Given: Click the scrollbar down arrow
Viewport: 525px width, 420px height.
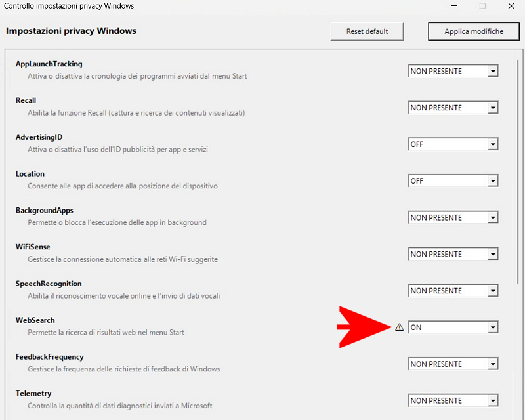Looking at the screenshot, I should pyautogui.click(x=518, y=415).
